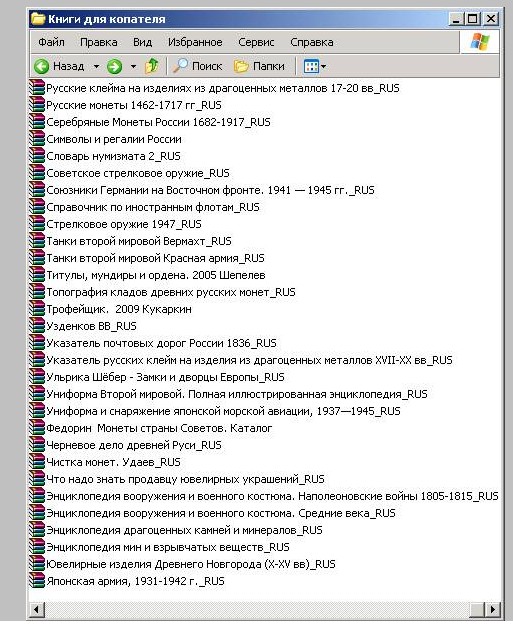Toggle the Папки folders pane
513x626 pixels.
click(x=259, y=66)
